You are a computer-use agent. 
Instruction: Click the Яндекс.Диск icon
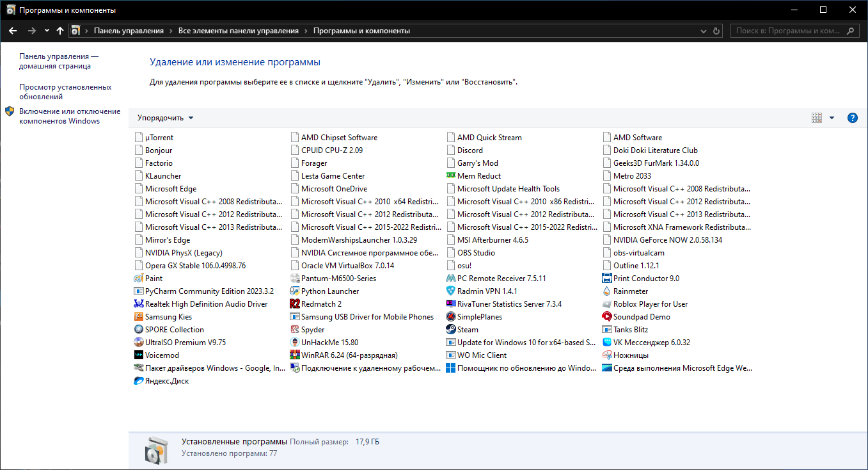click(x=139, y=381)
